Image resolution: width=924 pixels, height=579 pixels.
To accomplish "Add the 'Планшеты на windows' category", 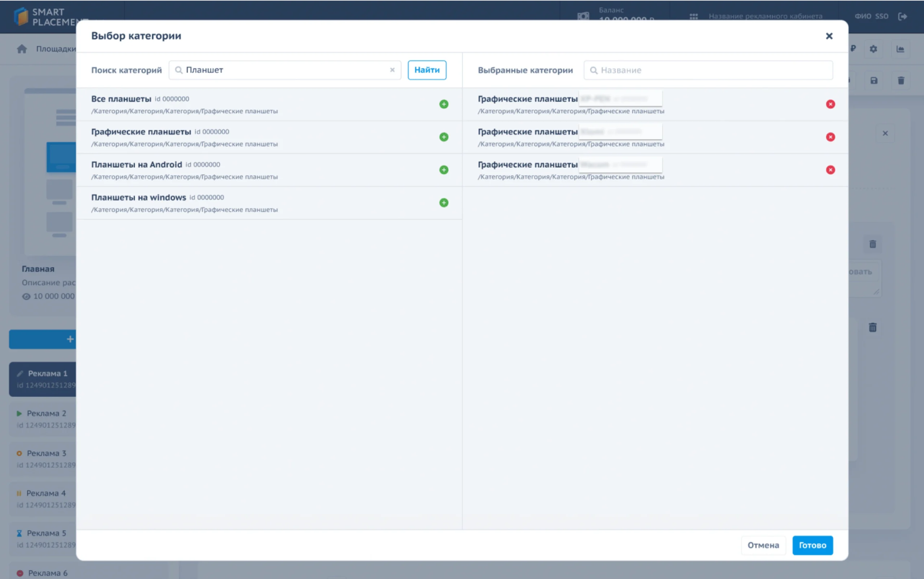I will (444, 203).
